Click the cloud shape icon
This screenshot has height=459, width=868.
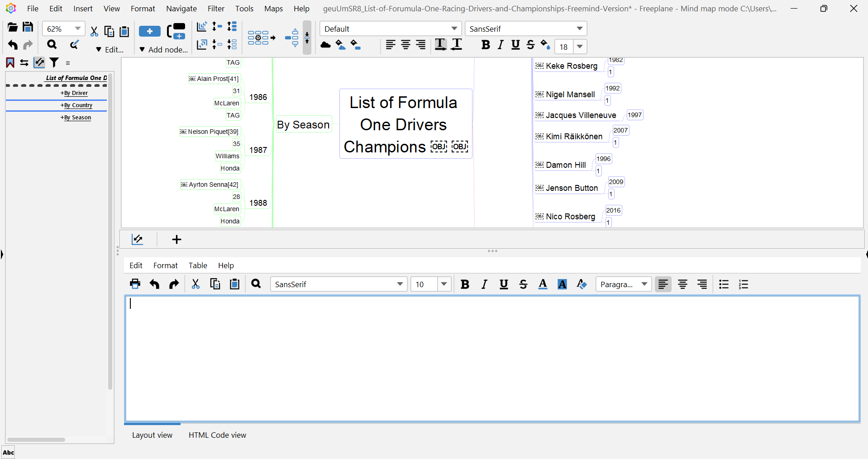pos(325,45)
